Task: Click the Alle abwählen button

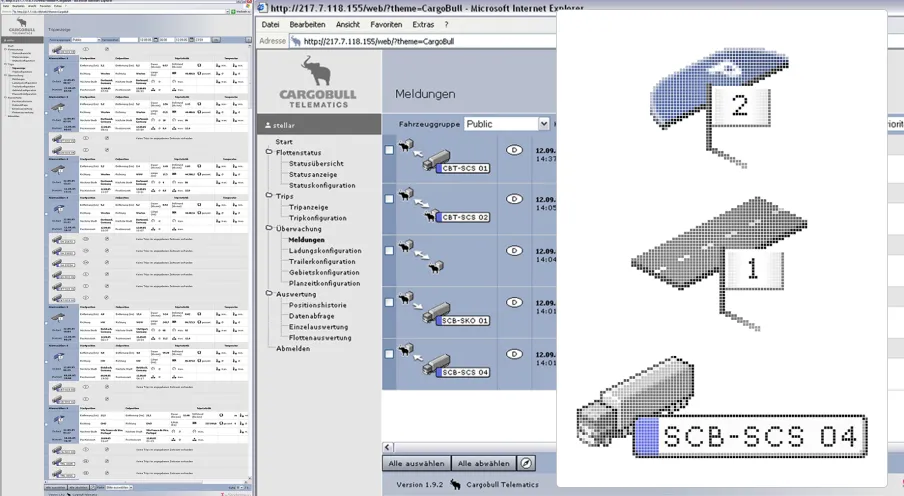Action: (x=483, y=463)
